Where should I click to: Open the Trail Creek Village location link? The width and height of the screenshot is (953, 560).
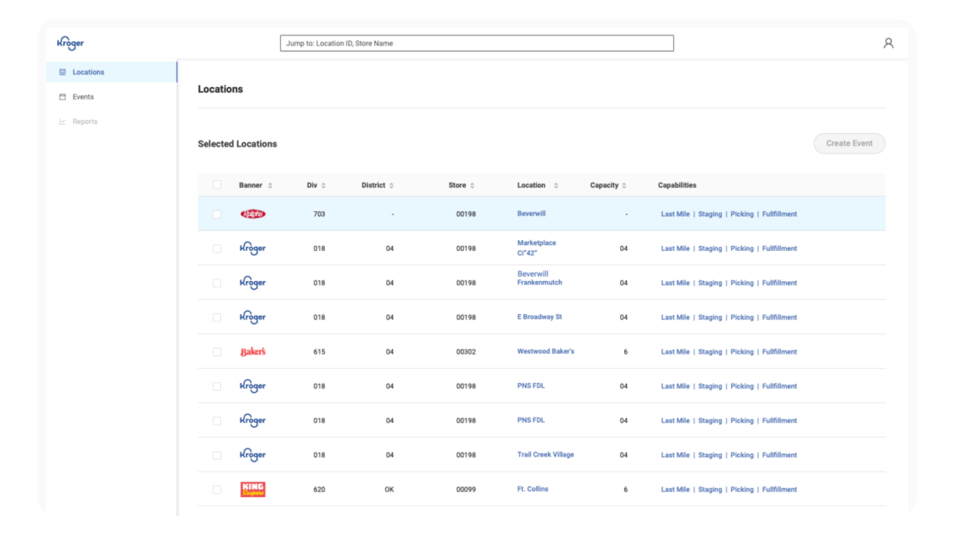click(545, 454)
